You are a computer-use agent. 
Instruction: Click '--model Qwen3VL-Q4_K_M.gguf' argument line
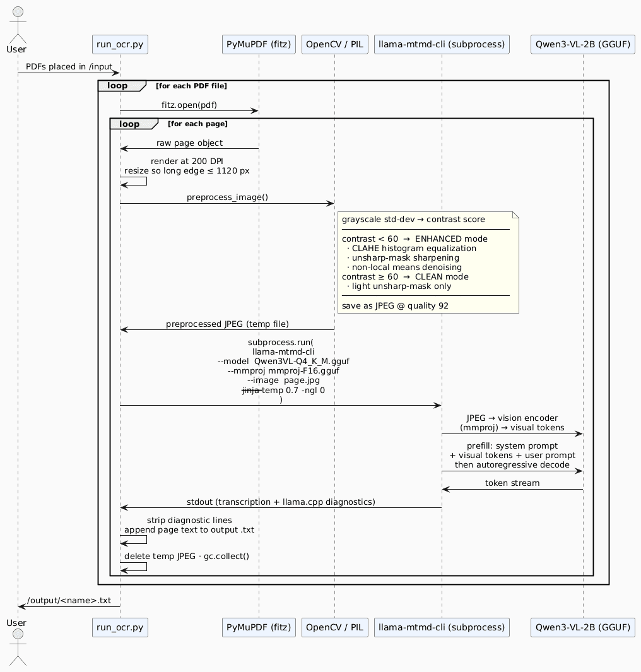click(x=283, y=362)
